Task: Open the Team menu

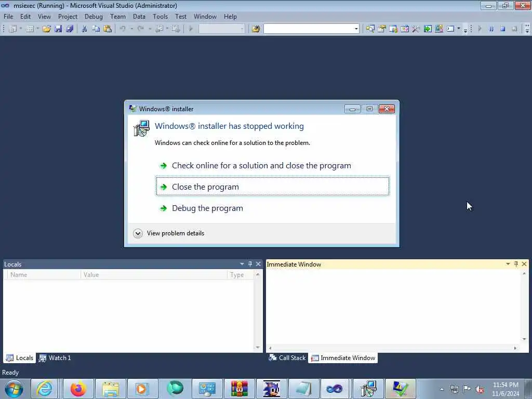Action: pyautogui.click(x=118, y=17)
